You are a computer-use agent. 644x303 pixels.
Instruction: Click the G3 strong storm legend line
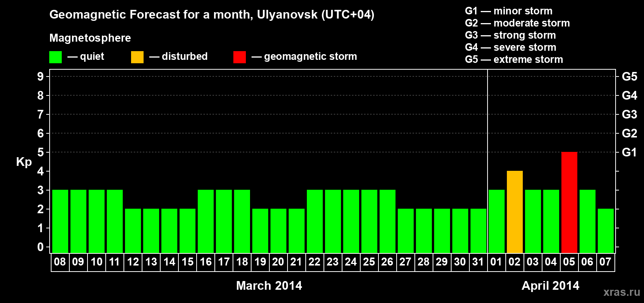(510, 35)
